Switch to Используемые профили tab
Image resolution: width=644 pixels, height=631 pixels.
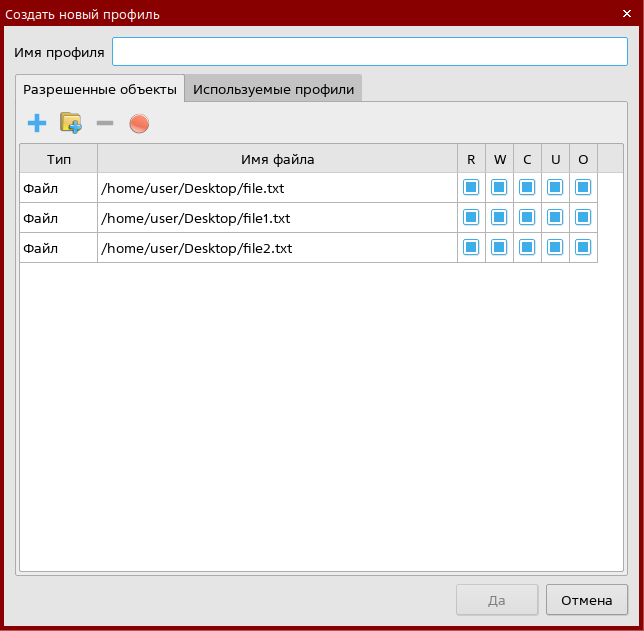click(x=273, y=89)
